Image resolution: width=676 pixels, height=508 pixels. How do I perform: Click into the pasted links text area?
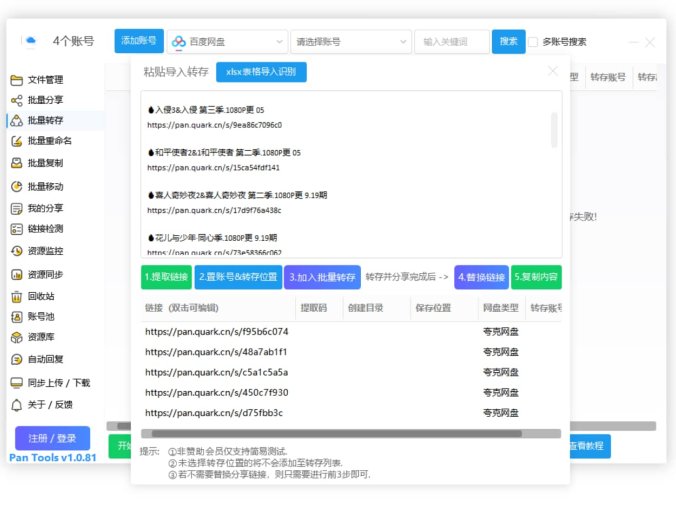coord(351,175)
